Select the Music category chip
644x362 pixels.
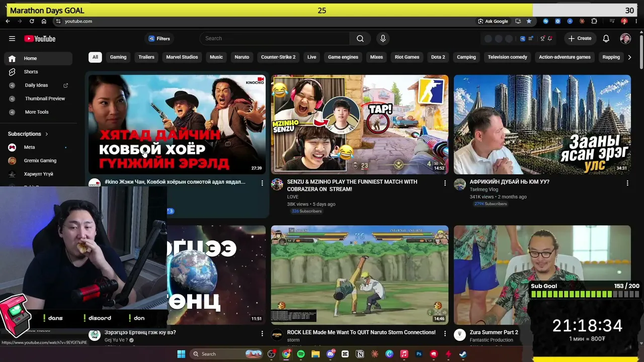[x=216, y=57]
